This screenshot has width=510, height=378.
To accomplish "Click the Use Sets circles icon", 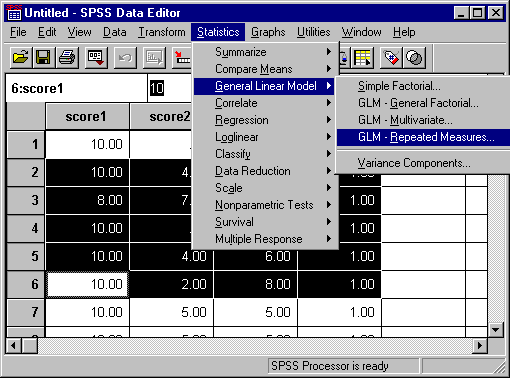I will pyautogui.click(x=414, y=58).
